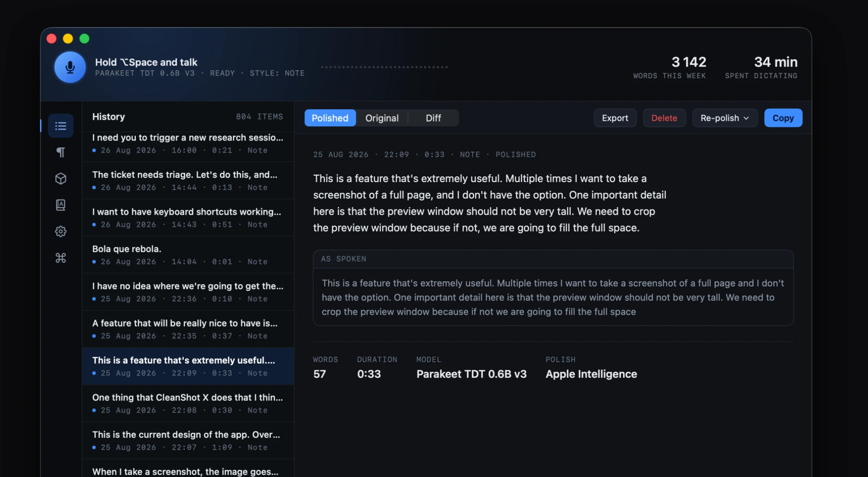Click the blue microphone dictation button
Viewport: 868px width, 477px height.
[70, 67]
